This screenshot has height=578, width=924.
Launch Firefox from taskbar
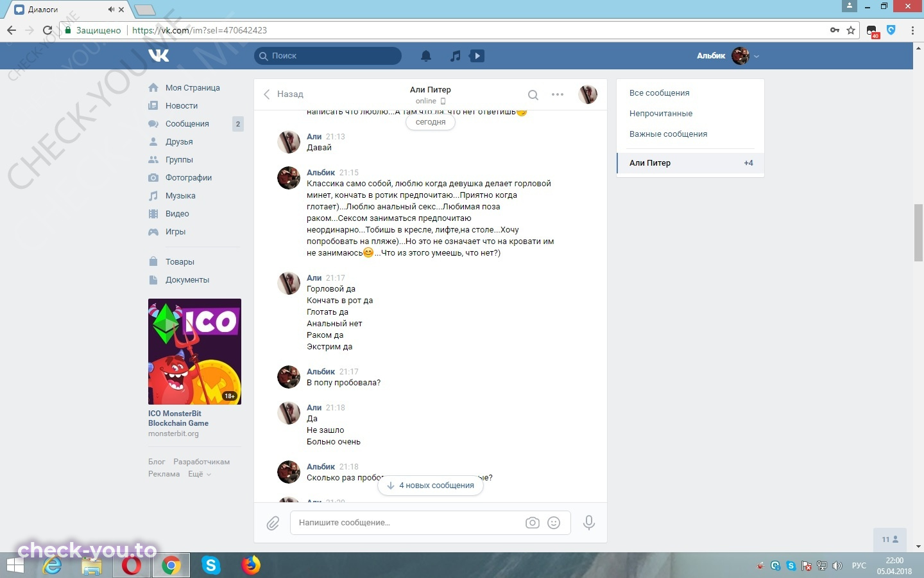[251, 565]
